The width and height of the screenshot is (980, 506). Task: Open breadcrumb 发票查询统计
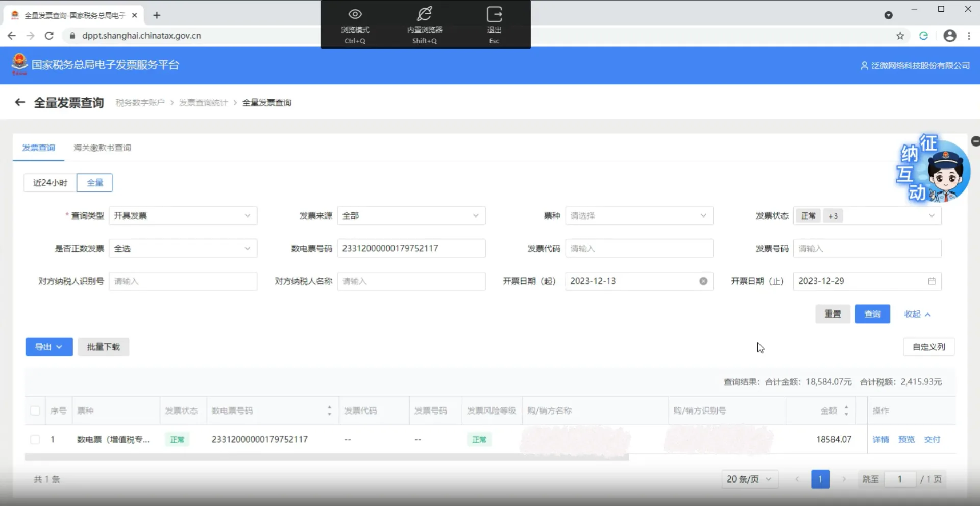[x=203, y=103]
